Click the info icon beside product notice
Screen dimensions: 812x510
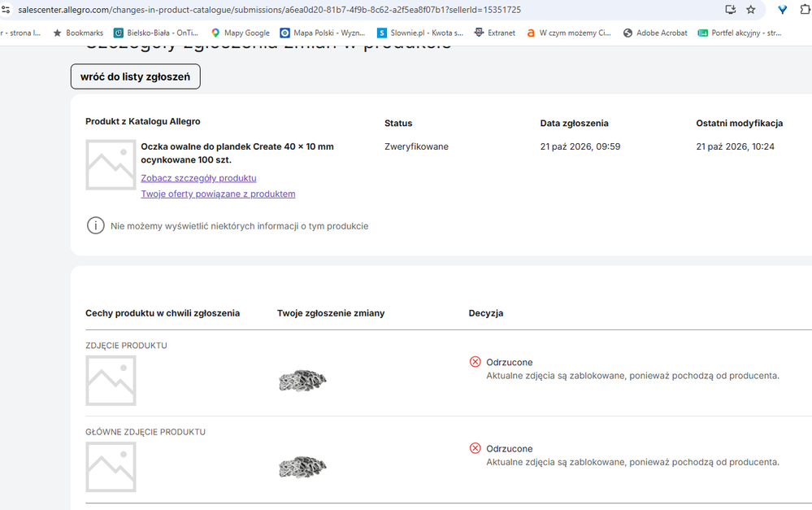click(x=95, y=225)
